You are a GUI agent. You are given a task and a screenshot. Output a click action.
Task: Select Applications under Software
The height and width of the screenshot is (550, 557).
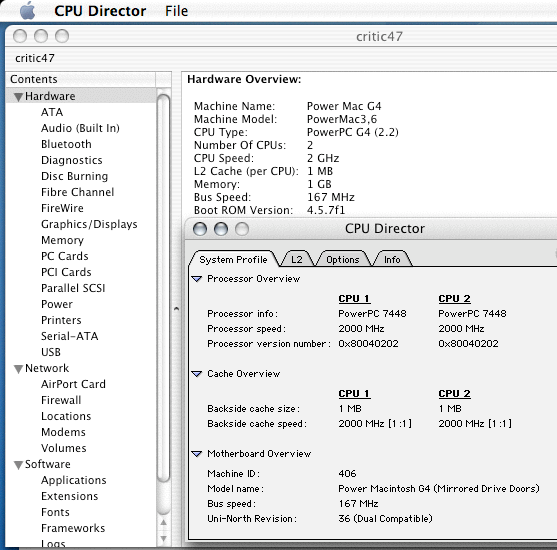pos(74,480)
